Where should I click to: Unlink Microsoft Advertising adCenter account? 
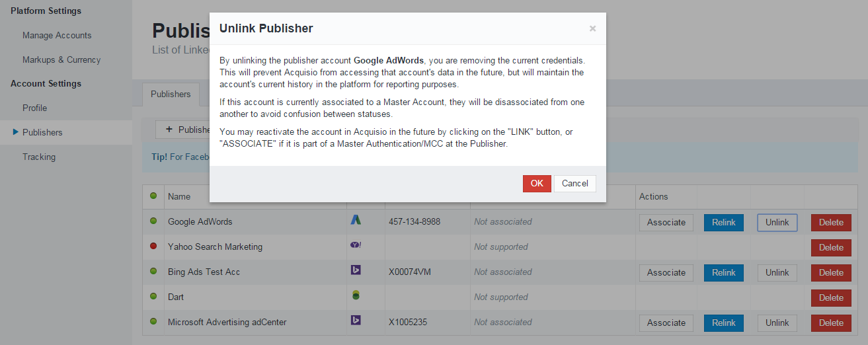pyautogui.click(x=777, y=323)
